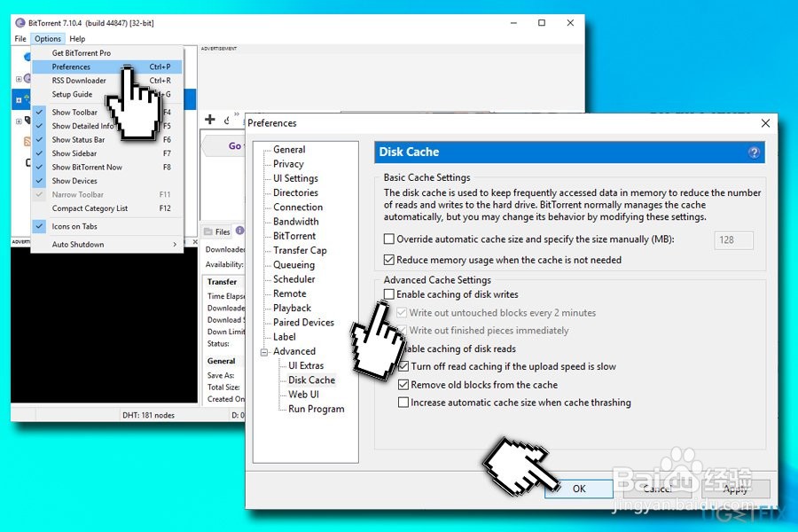This screenshot has width=798, height=532.
Task: Select Playback in preferences tree
Action: click(292, 308)
